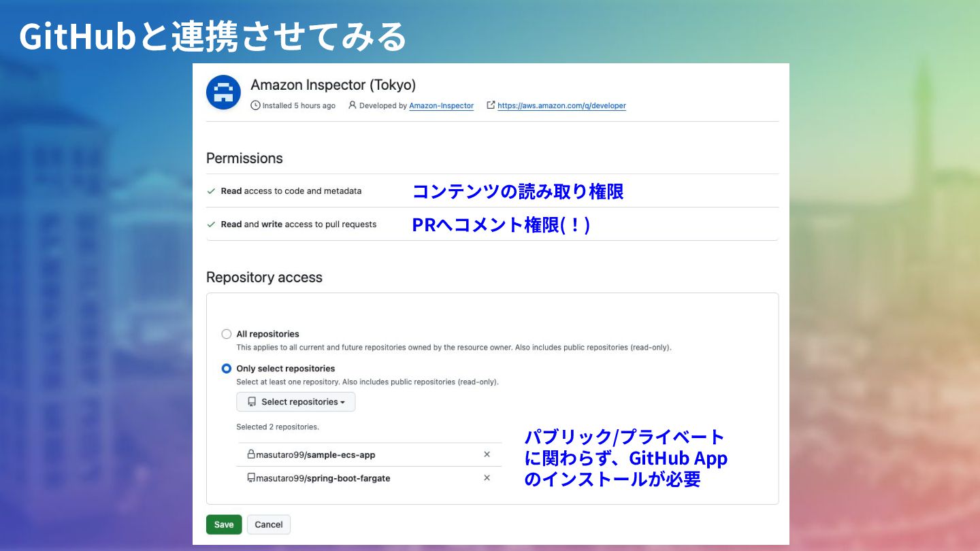Click the person icon before Developed by
This screenshot has height=551, width=980.
[x=353, y=105]
